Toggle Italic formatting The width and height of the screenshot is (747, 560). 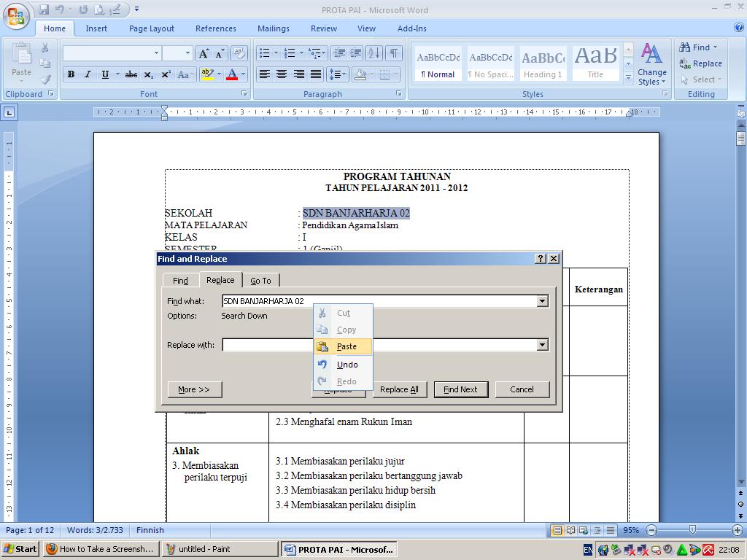point(88,75)
